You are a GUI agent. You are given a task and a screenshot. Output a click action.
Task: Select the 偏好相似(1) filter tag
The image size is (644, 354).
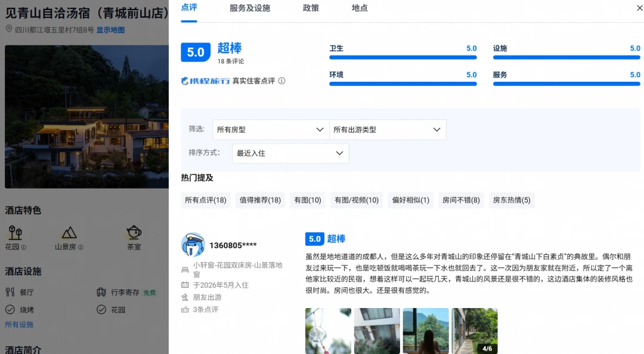click(x=411, y=200)
